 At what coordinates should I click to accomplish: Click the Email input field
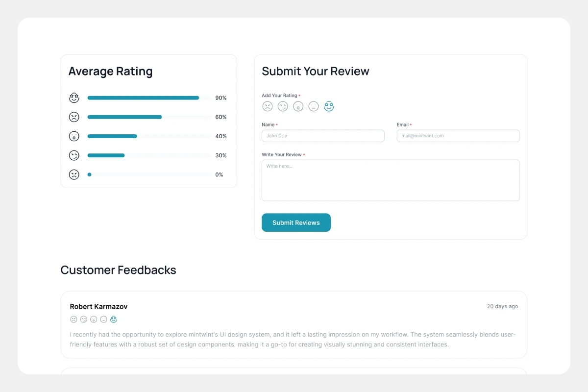tap(458, 136)
